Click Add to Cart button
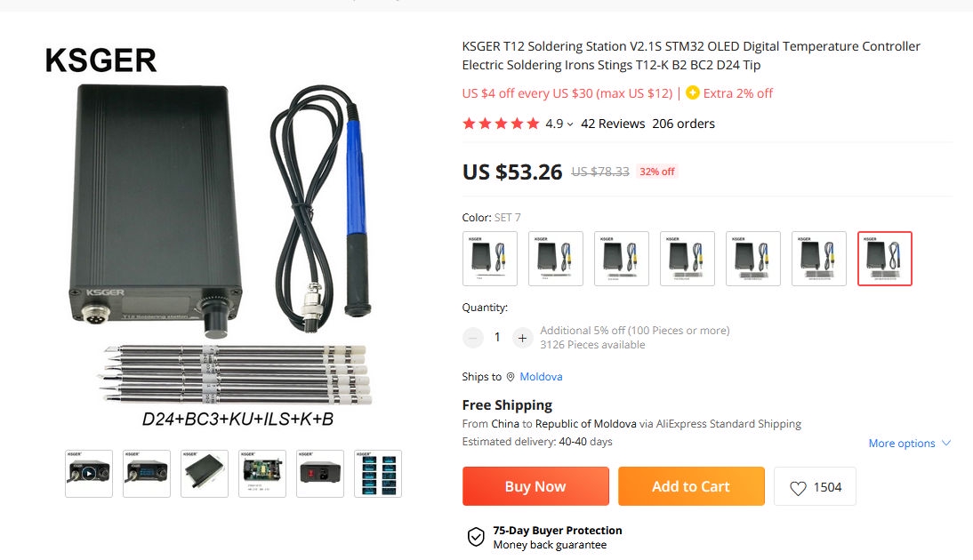This screenshot has height=560, width=973. (x=691, y=486)
